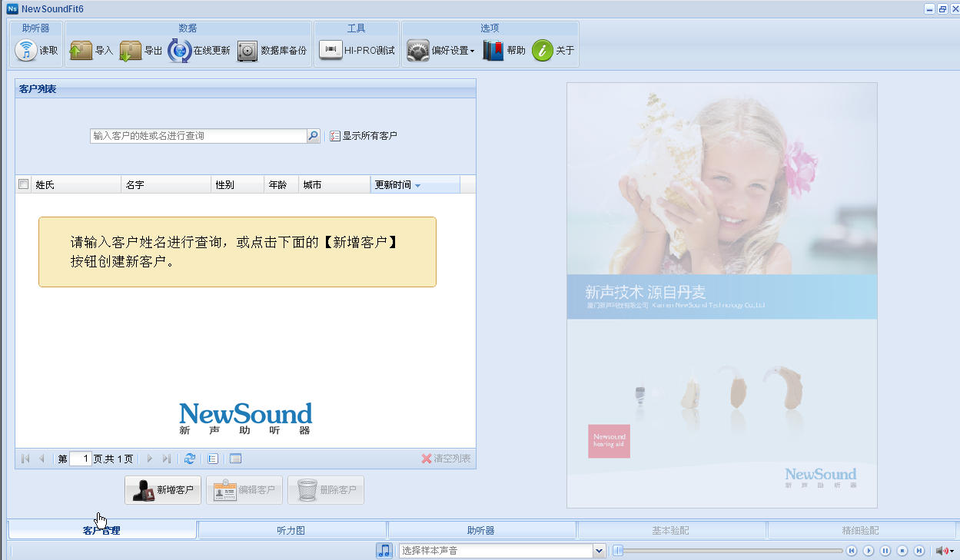This screenshot has height=560, width=960.
Task: Pause the sample sound
Action: click(885, 551)
